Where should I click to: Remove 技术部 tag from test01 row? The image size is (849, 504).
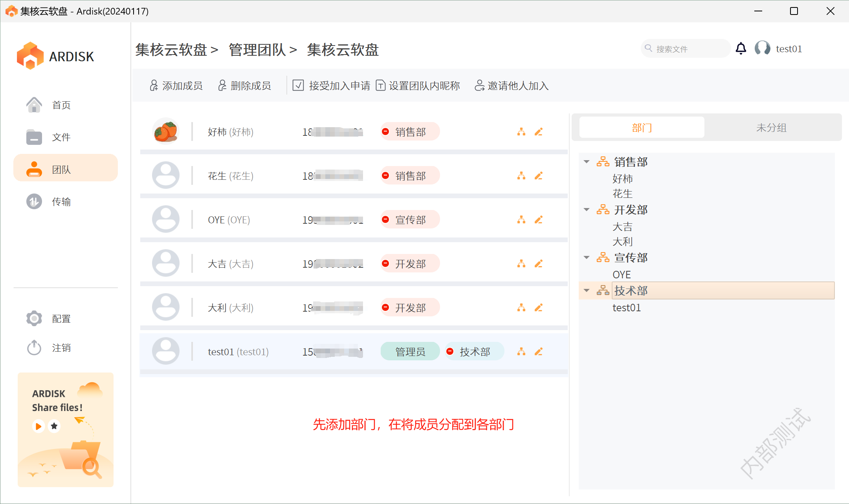click(x=450, y=352)
